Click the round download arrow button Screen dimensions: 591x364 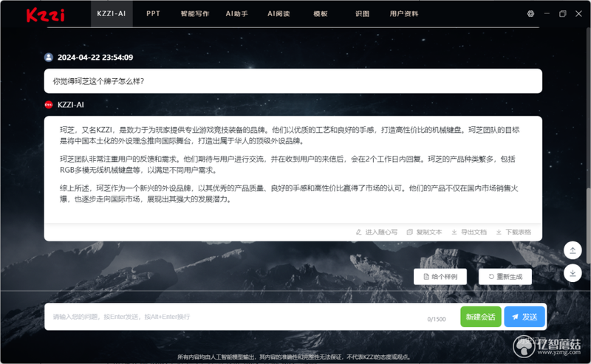click(x=573, y=272)
